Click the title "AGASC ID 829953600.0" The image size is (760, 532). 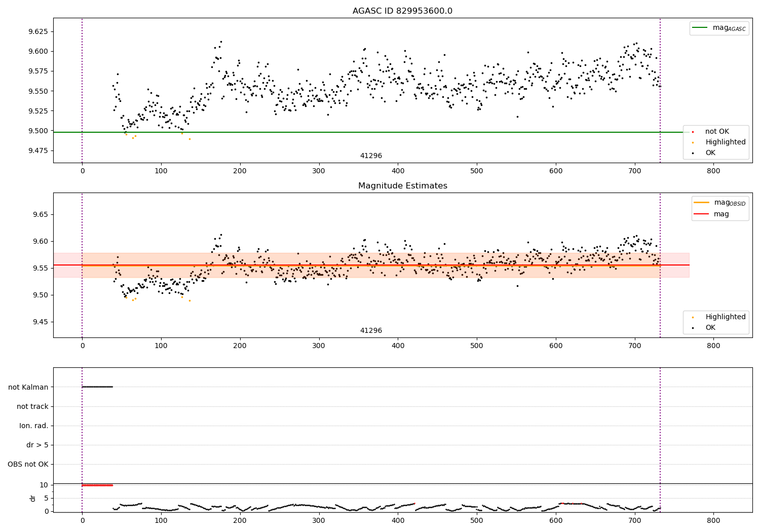(402, 11)
